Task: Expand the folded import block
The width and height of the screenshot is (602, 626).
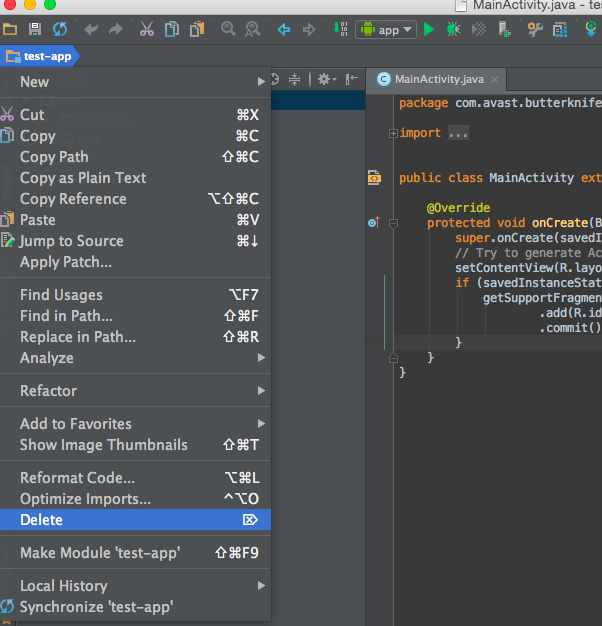Action: tap(393, 133)
